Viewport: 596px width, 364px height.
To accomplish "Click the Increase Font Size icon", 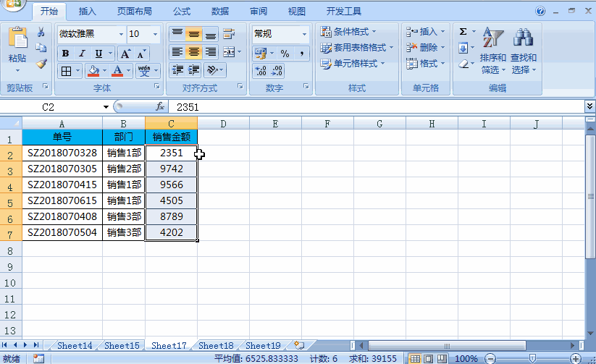I will 125,54.
